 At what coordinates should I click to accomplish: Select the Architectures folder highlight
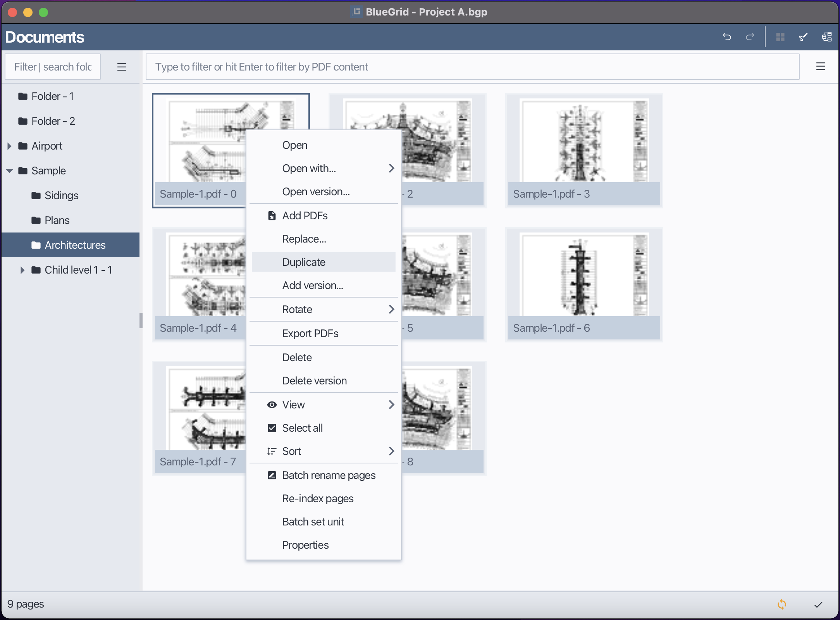[x=75, y=245]
